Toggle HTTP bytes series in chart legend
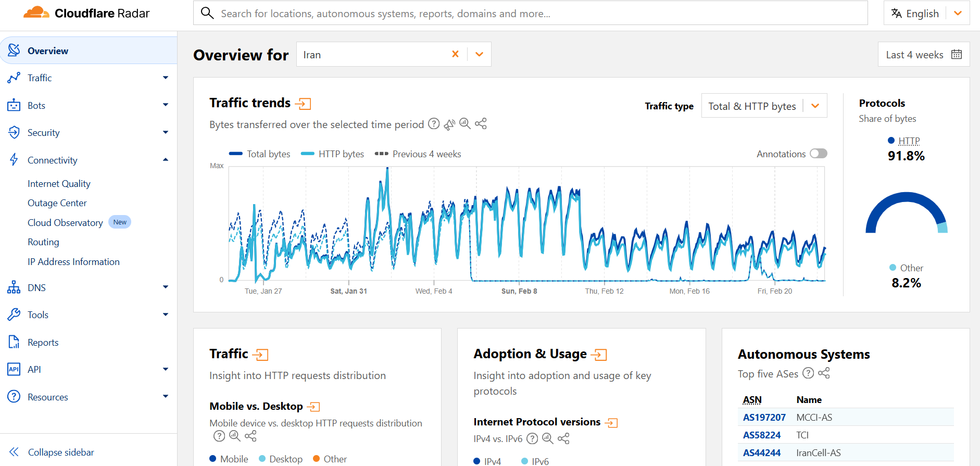980x466 pixels. [333, 154]
